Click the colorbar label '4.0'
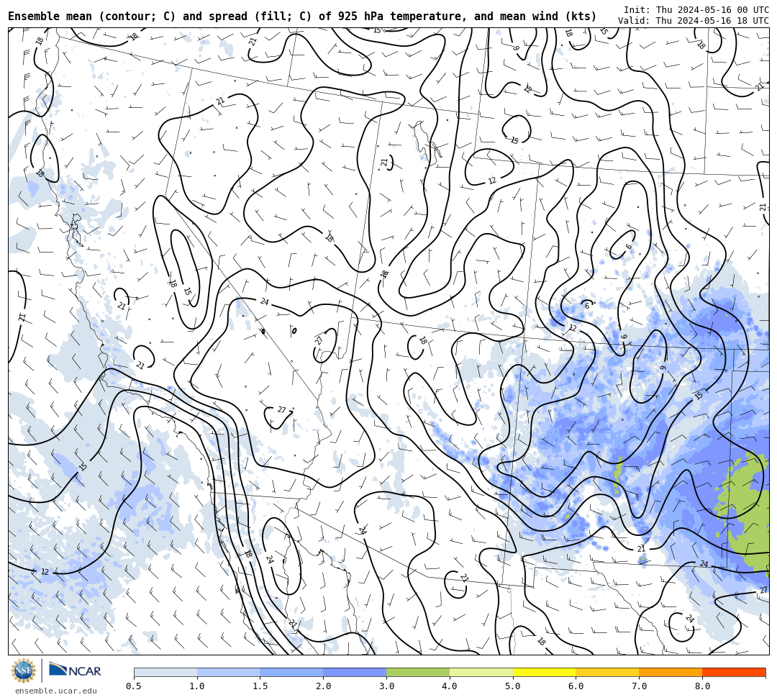Screen dimensions: 777x700 [450, 686]
